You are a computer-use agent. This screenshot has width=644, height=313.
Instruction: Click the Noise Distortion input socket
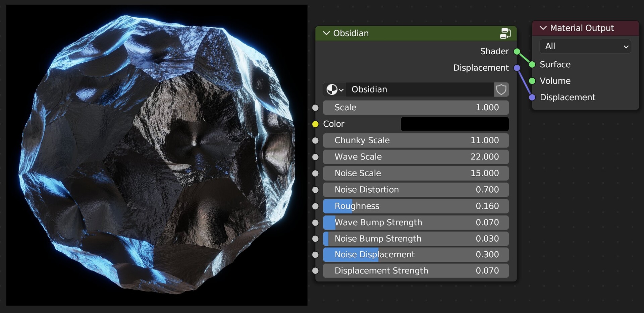click(316, 190)
